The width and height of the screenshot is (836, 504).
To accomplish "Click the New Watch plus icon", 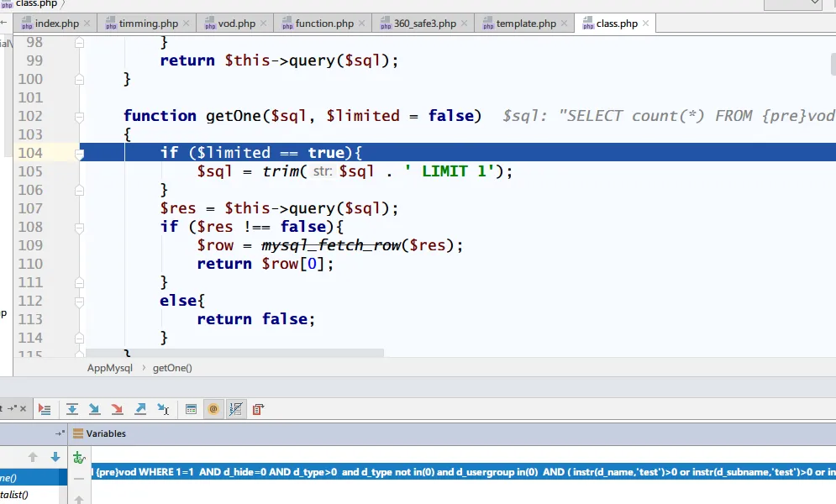I will tap(78, 458).
